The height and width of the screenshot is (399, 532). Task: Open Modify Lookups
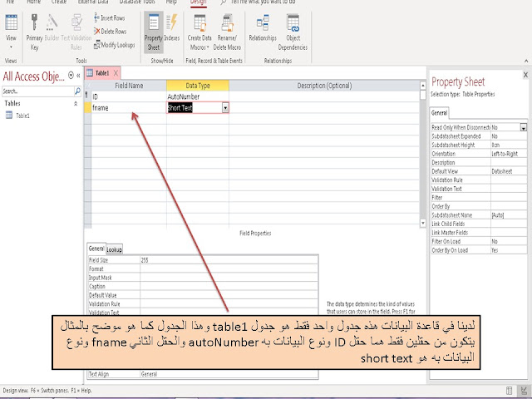(114, 44)
